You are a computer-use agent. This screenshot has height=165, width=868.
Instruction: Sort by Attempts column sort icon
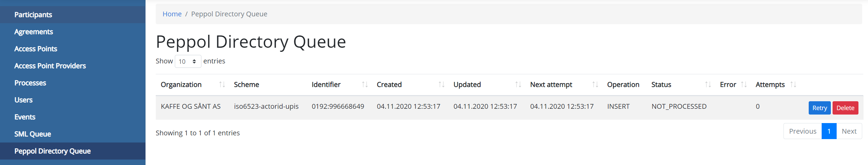point(793,85)
